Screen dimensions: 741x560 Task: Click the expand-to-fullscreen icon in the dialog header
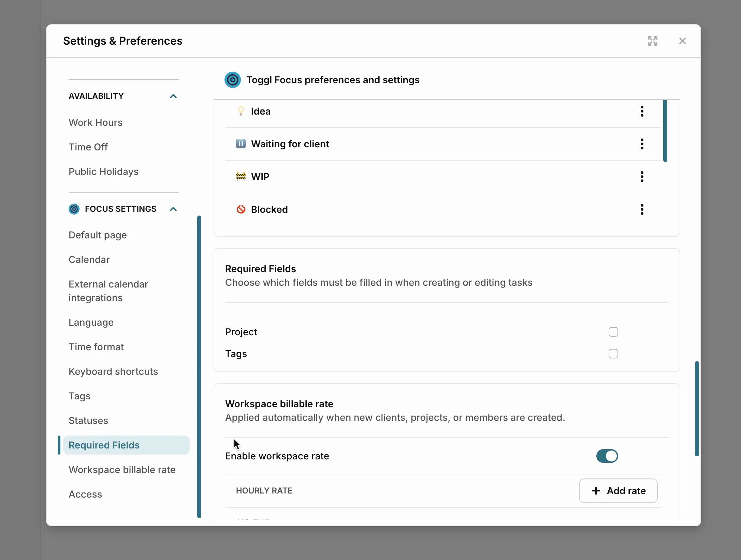point(652,41)
